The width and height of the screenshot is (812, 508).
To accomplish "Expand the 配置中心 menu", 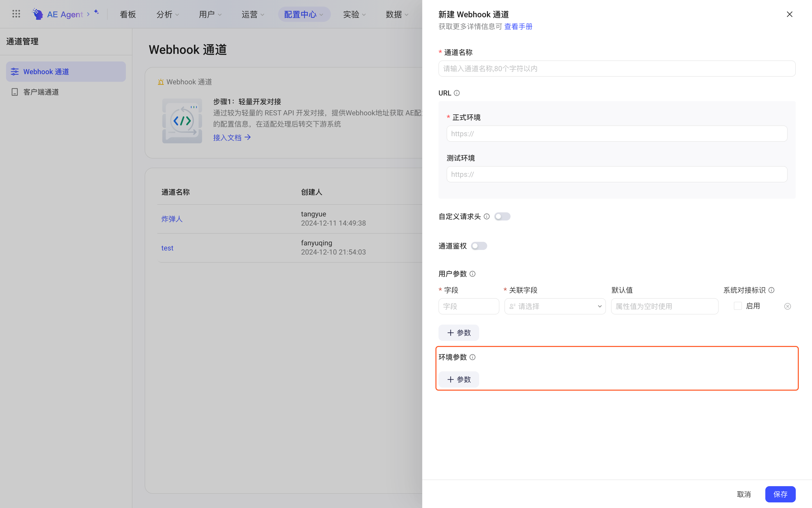I will [304, 14].
